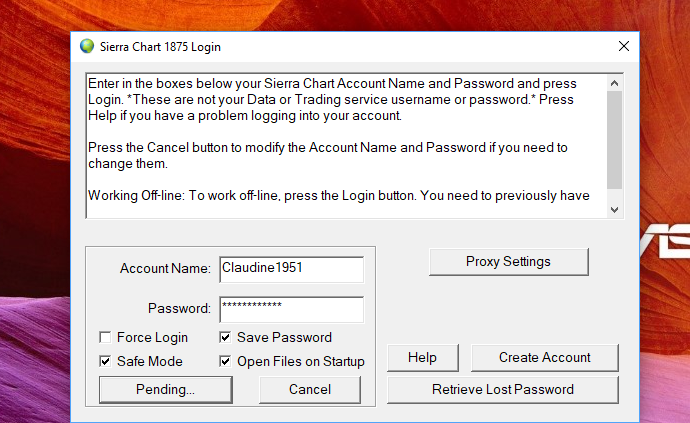690x423 pixels.
Task: Uncheck the Save Password option
Action: (x=226, y=337)
